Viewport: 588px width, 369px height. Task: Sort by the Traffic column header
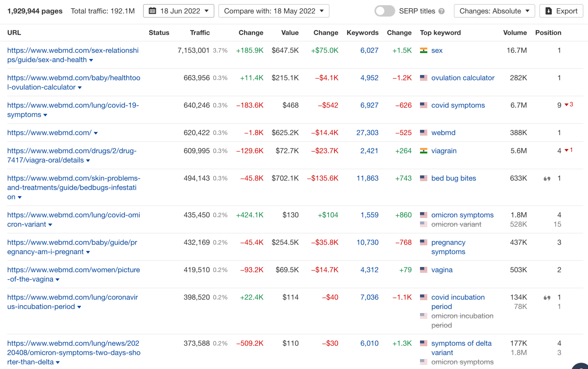(x=200, y=33)
